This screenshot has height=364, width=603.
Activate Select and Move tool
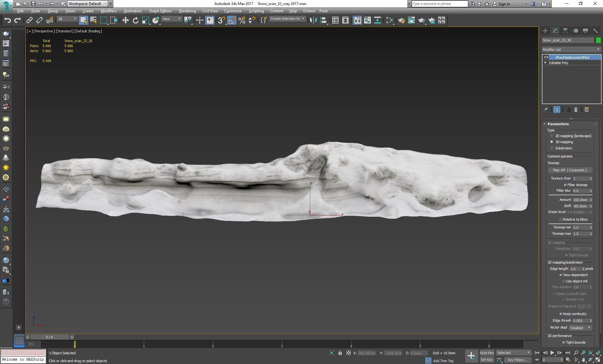125,20
